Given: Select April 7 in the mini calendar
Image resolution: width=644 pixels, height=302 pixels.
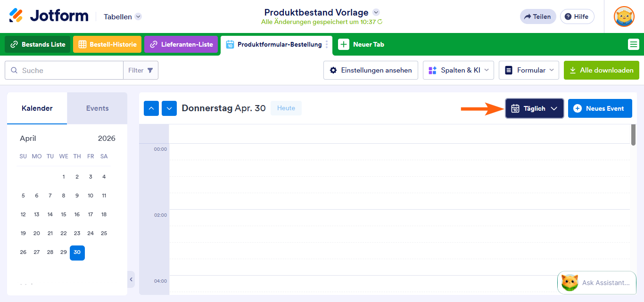Looking at the screenshot, I should pos(50,196).
